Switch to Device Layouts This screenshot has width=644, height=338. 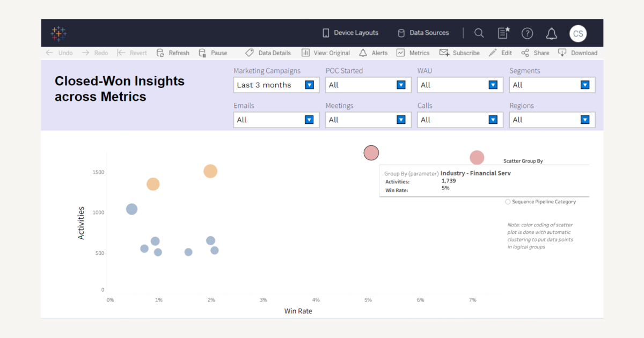(350, 33)
